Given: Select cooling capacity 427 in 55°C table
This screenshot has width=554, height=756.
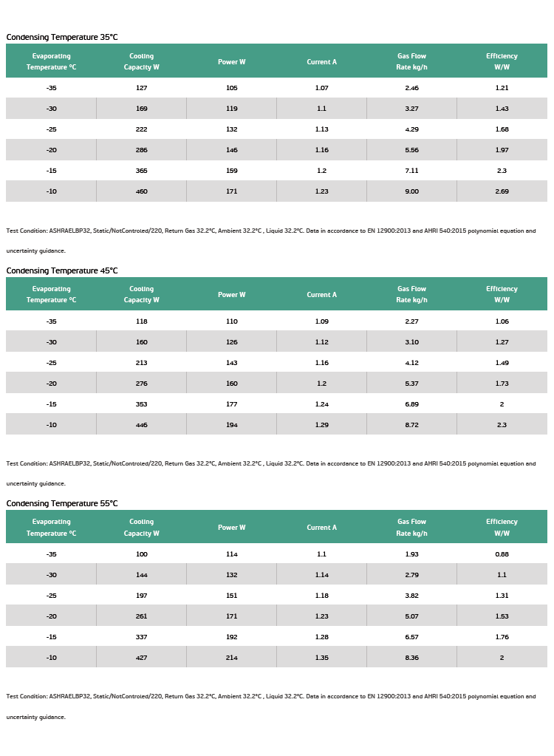Looking at the screenshot, I should [x=142, y=658].
